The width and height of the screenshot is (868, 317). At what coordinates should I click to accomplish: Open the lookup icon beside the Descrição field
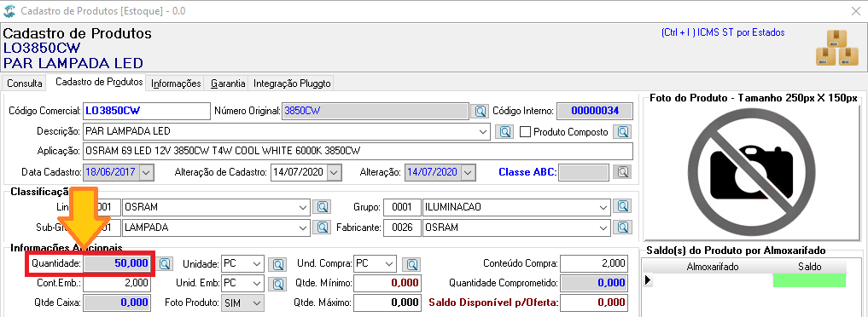click(504, 132)
